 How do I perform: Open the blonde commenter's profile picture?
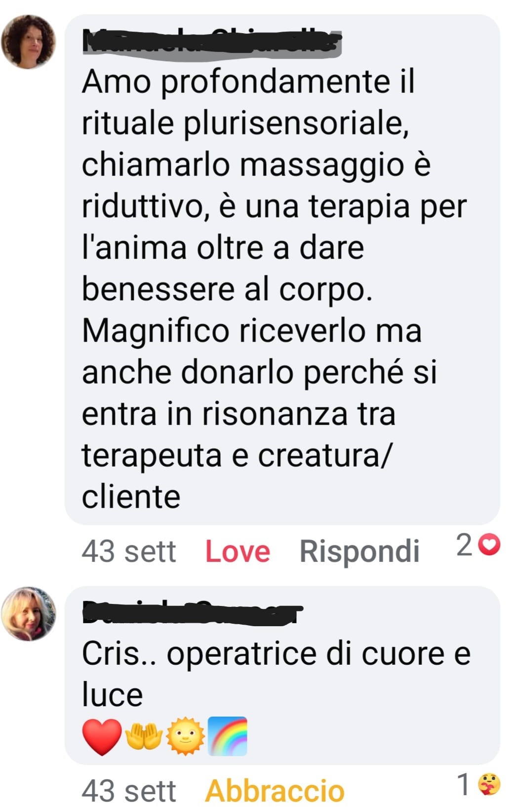[28, 614]
